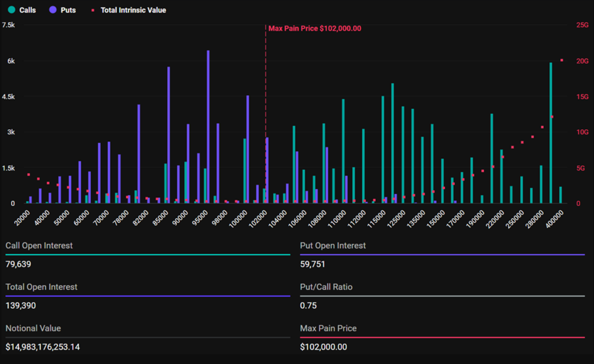Image resolution: width=594 pixels, height=364 pixels.
Task: Click the Max Pain Price $102,000.00 chart annotation
Action: 315,29
